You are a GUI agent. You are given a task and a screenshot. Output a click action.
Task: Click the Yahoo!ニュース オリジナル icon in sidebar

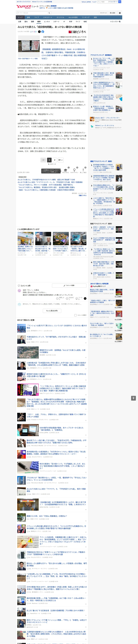(x=92, y=127)
